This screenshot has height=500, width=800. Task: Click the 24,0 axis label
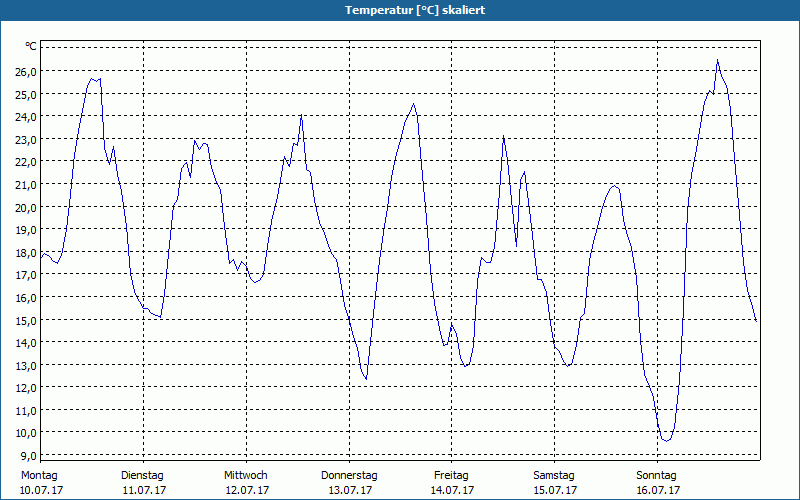tap(27, 117)
